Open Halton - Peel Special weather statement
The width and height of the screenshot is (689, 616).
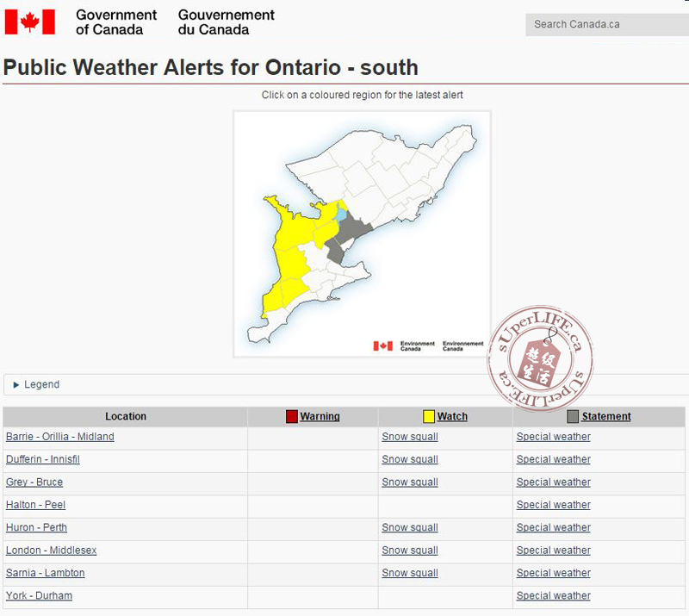553,505
